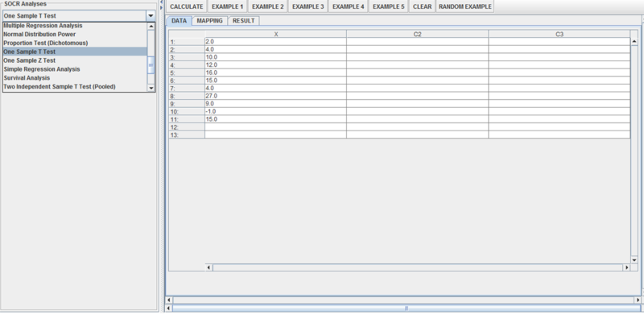The height and width of the screenshot is (315, 644).
Task: Select cell with value 2.0 in row 1
Action: (276, 42)
